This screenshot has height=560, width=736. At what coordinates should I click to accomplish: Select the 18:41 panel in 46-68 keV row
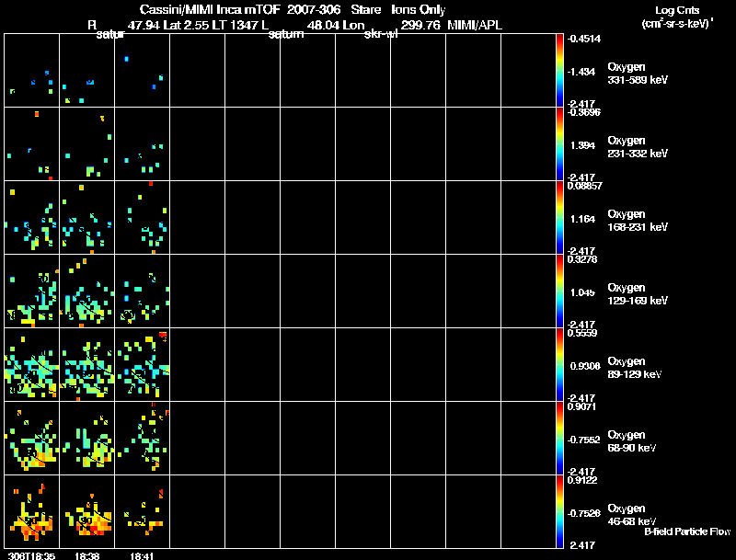143,511
